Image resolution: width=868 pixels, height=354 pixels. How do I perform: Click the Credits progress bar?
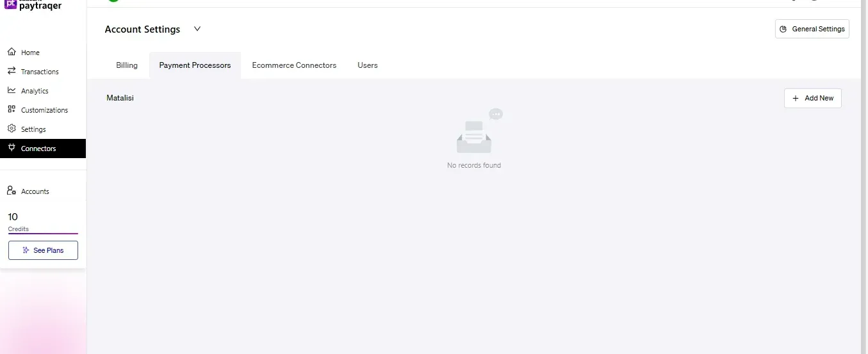43,234
